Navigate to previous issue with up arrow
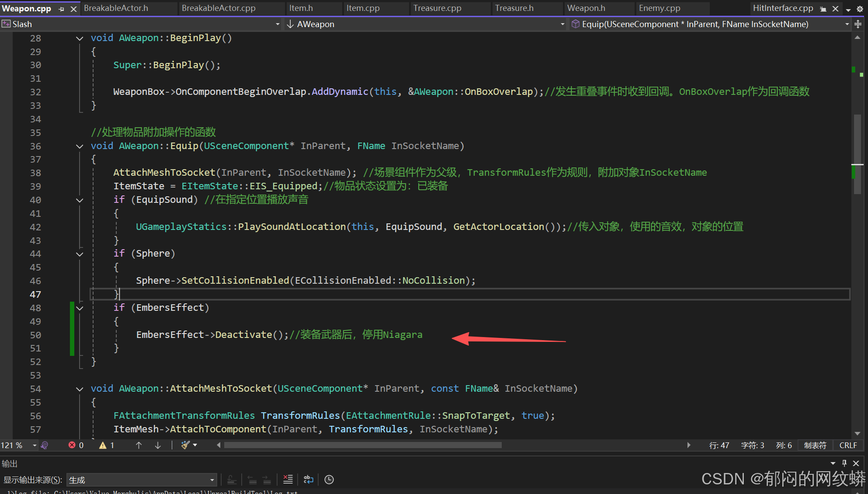 pos(139,445)
